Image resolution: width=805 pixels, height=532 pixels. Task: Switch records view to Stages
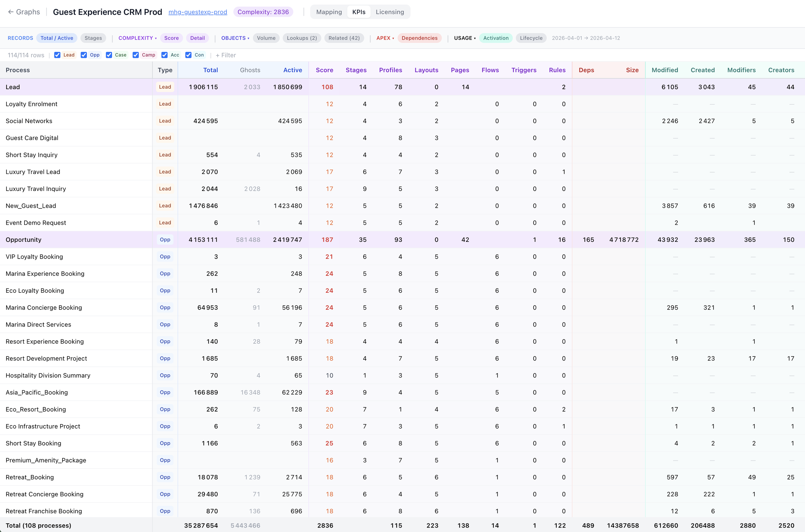(x=93, y=38)
